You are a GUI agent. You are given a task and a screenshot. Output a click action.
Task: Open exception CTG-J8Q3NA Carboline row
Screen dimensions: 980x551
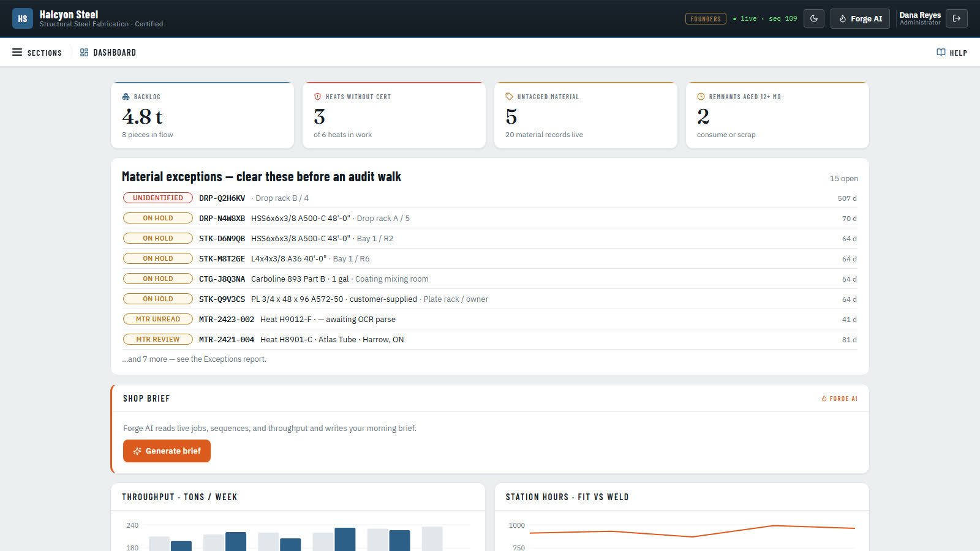tap(490, 279)
